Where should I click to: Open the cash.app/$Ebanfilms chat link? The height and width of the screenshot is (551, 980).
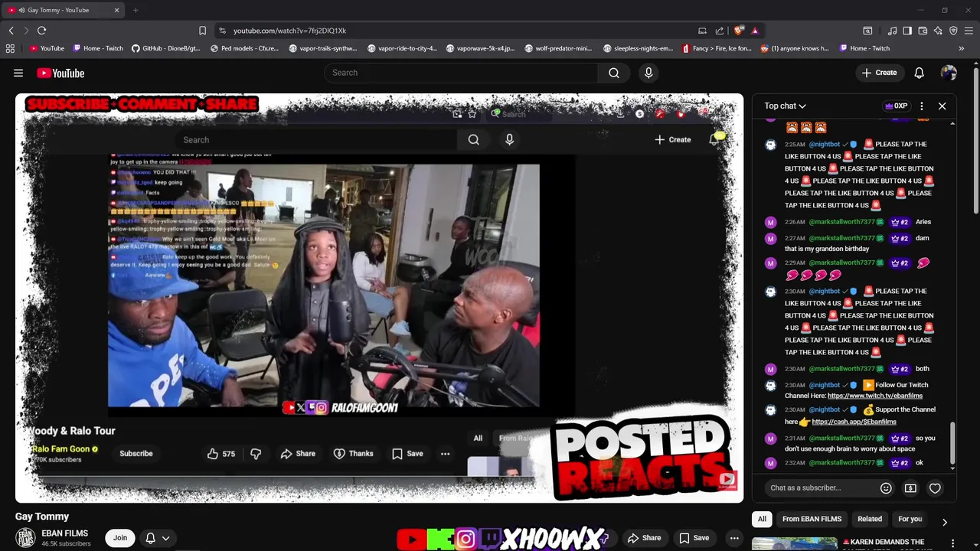click(x=854, y=422)
